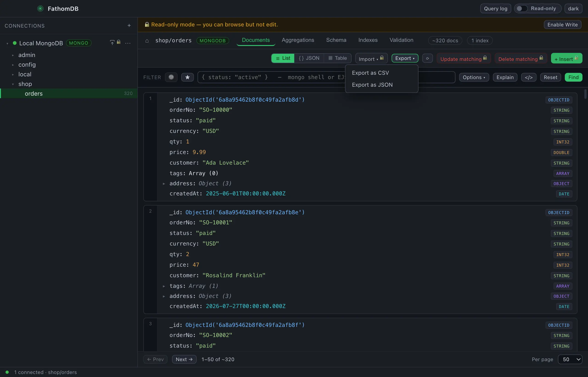Click the upload arrow icon beside Local MongoDB

click(112, 43)
